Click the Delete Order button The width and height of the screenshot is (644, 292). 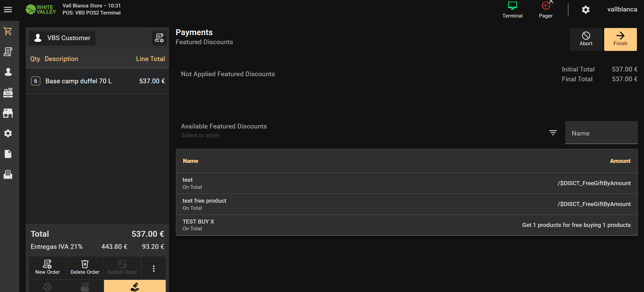85,268
